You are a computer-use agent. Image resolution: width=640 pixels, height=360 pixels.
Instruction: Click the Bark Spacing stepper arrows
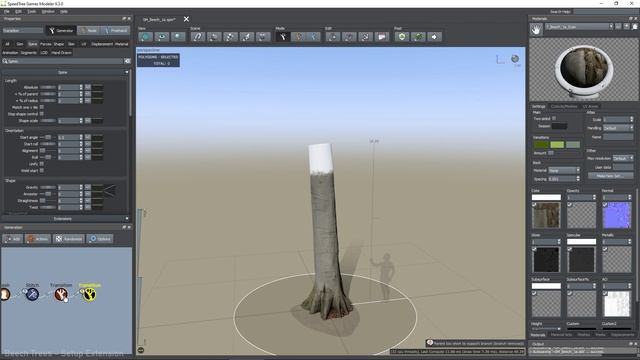tap(578, 179)
